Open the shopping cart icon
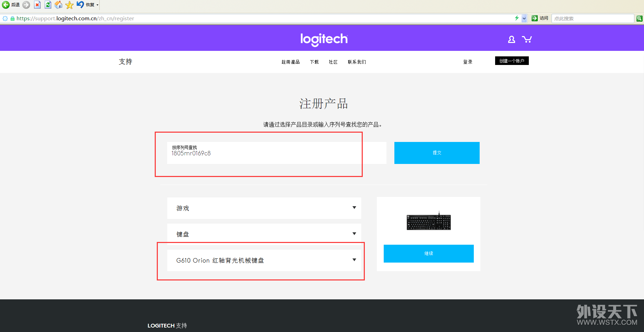The height and width of the screenshot is (332, 644). (x=527, y=39)
